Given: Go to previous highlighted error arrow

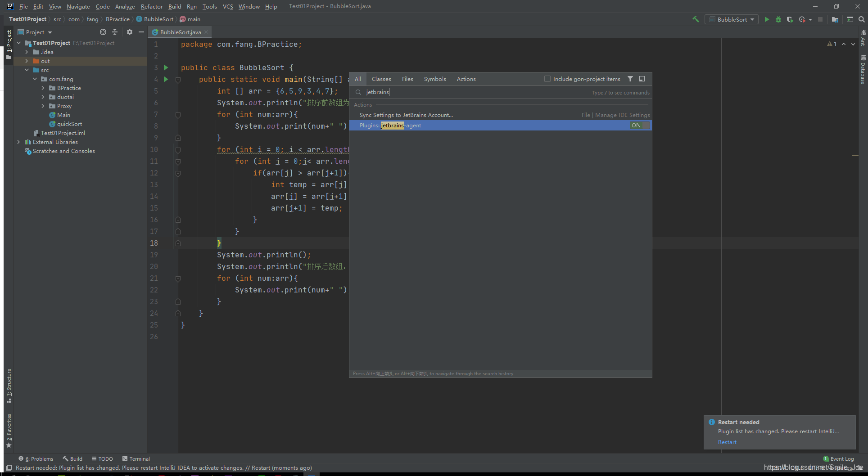Looking at the screenshot, I should (x=844, y=44).
